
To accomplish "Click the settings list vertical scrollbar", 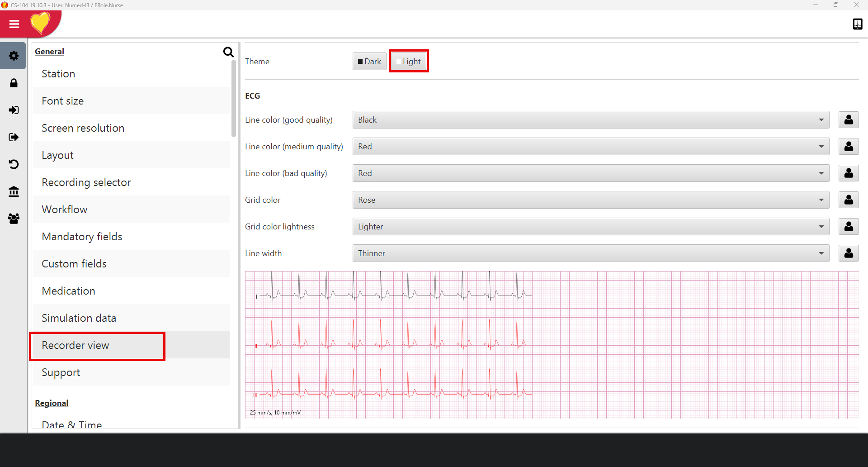I will pyautogui.click(x=234, y=100).
